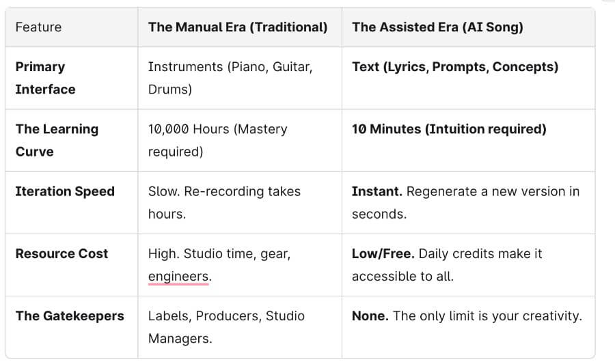The image size is (615, 364).
Task: Click the "High. Studio time, gear" text
Action: 219,253
